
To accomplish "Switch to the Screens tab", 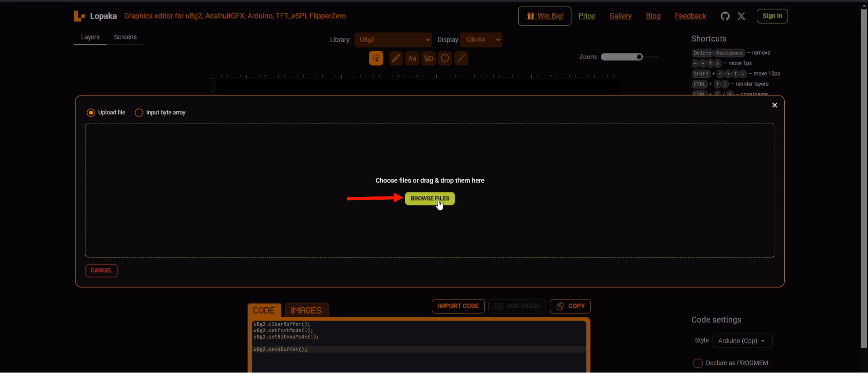I will (125, 37).
